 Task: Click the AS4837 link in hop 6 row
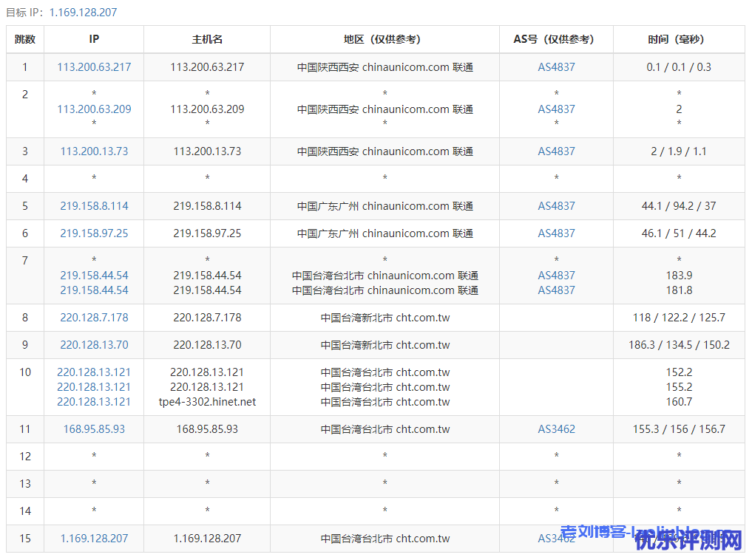click(556, 233)
